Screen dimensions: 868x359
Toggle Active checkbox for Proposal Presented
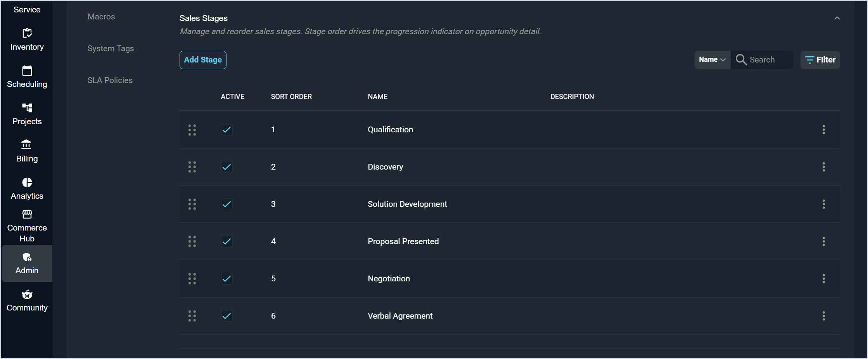(x=227, y=241)
